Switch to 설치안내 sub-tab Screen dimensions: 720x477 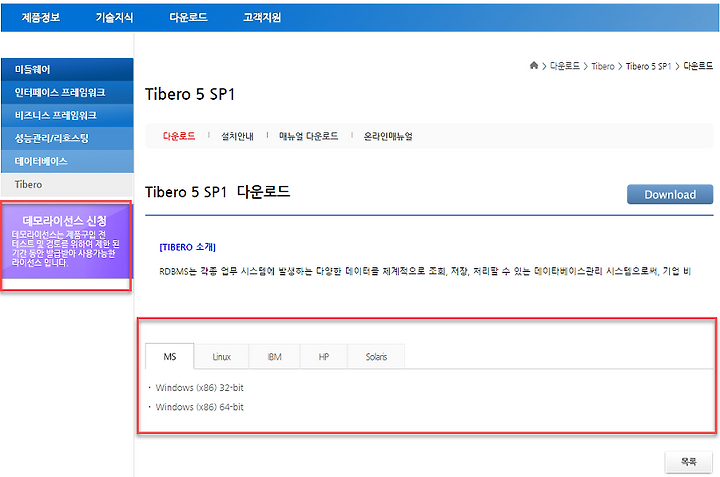[237, 136]
